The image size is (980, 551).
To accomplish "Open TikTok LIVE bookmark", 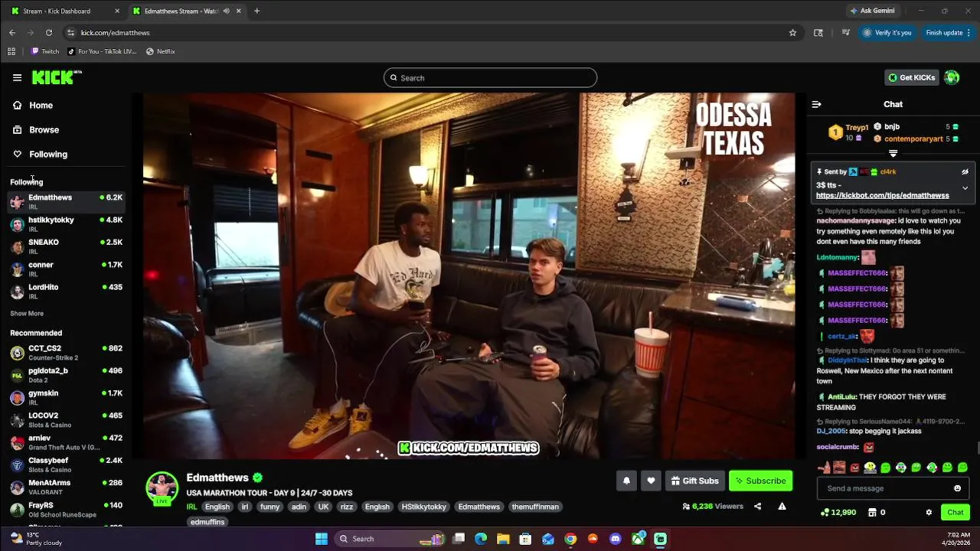I will (102, 51).
